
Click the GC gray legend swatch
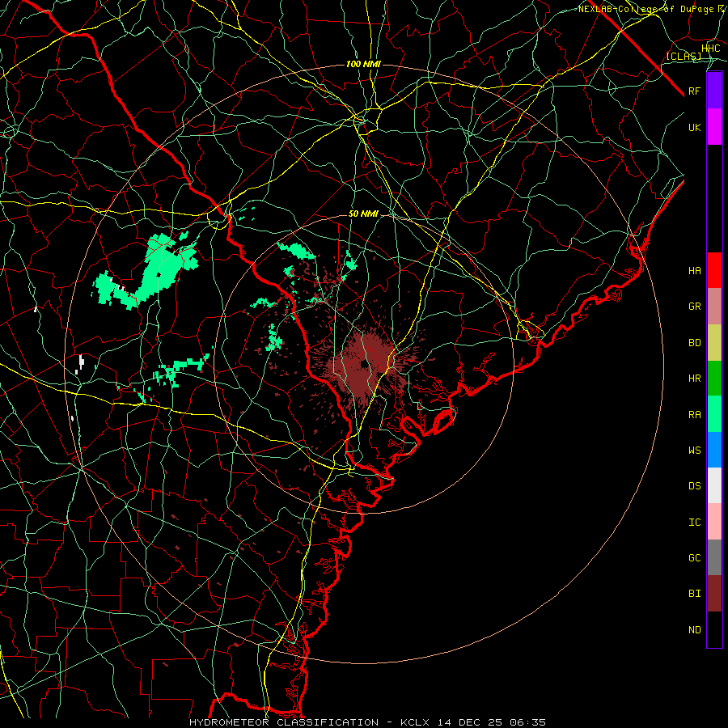coord(714,557)
